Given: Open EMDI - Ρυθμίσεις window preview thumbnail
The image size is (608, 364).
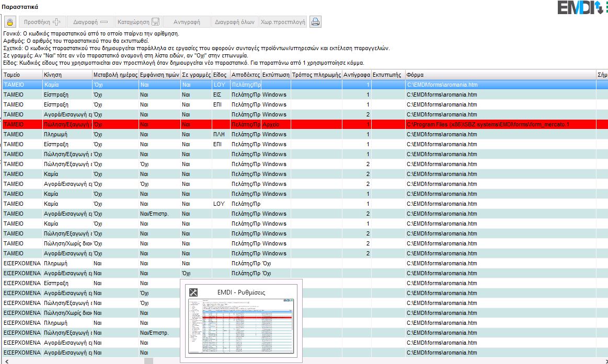Looking at the screenshot, I should point(241,326).
